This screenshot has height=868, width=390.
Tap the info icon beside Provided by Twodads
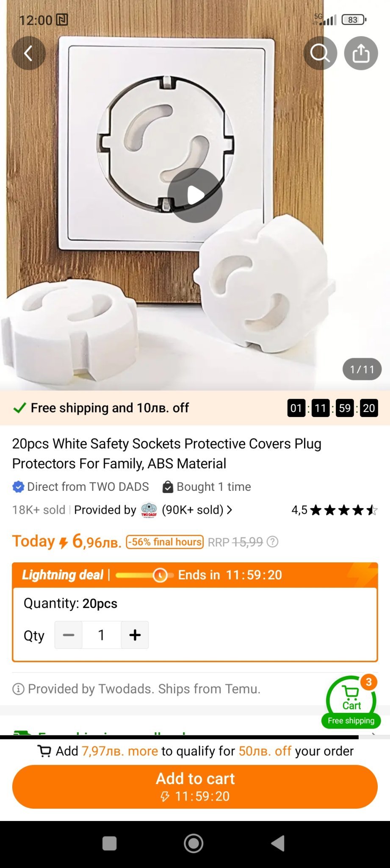(x=18, y=689)
